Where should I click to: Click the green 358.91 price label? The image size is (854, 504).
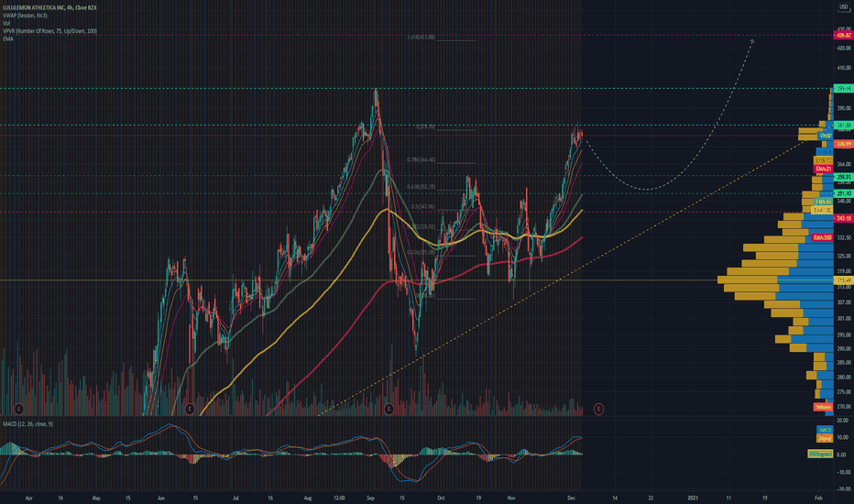click(x=843, y=177)
